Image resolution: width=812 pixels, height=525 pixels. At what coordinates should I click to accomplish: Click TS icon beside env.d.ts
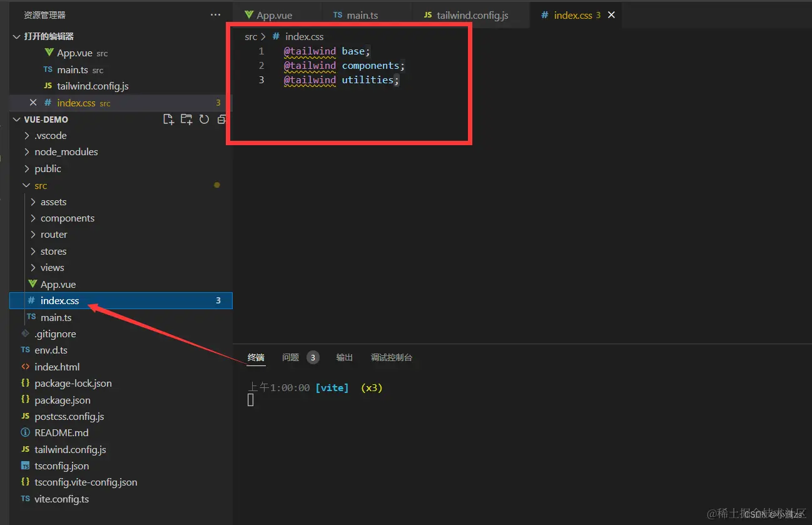point(25,350)
